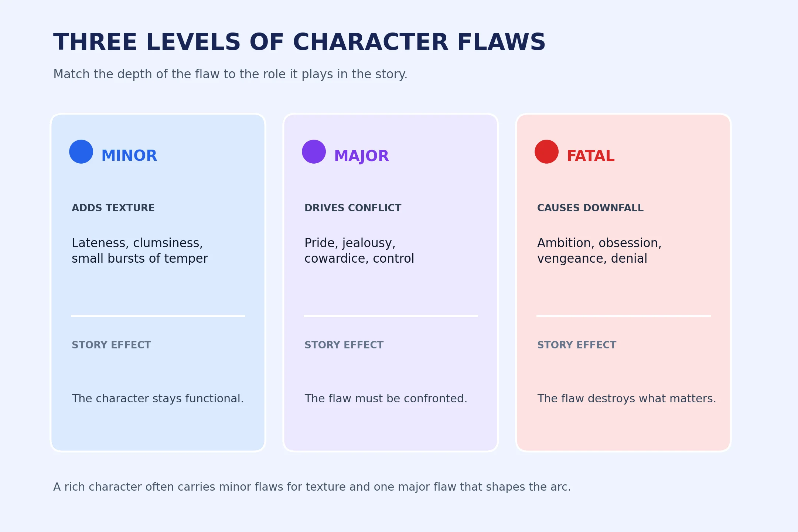The image size is (798, 532).
Task: Click the ADDS TEXTURE subheading
Action: coord(113,208)
